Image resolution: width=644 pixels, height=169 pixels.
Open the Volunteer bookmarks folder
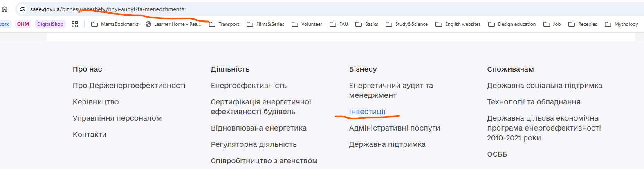307,24
